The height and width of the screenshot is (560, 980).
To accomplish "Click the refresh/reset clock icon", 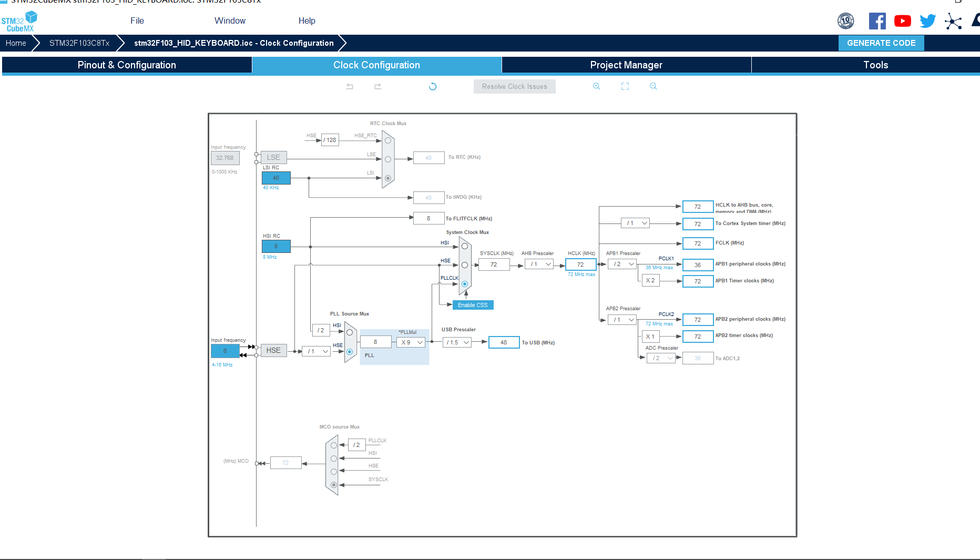I will [x=433, y=86].
